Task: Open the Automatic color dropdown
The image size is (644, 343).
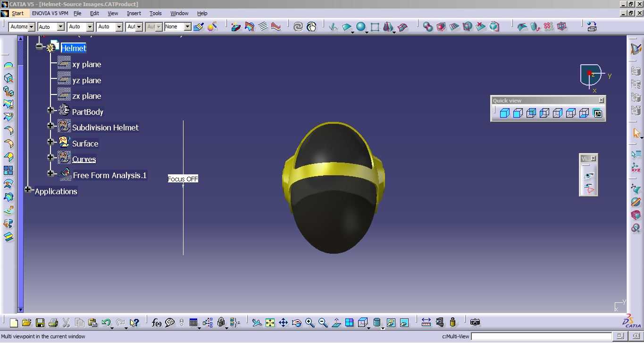Action: point(21,27)
